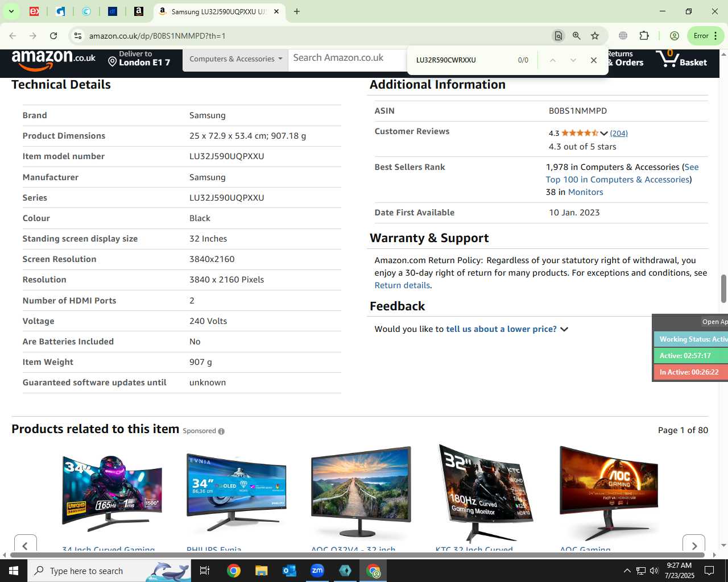
Task: Open Zoom from the taskbar
Action: (x=317, y=571)
